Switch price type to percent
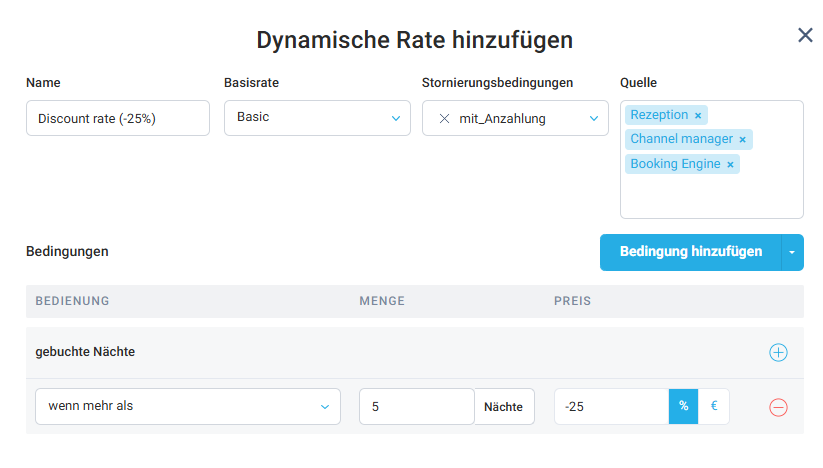 point(683,407)
